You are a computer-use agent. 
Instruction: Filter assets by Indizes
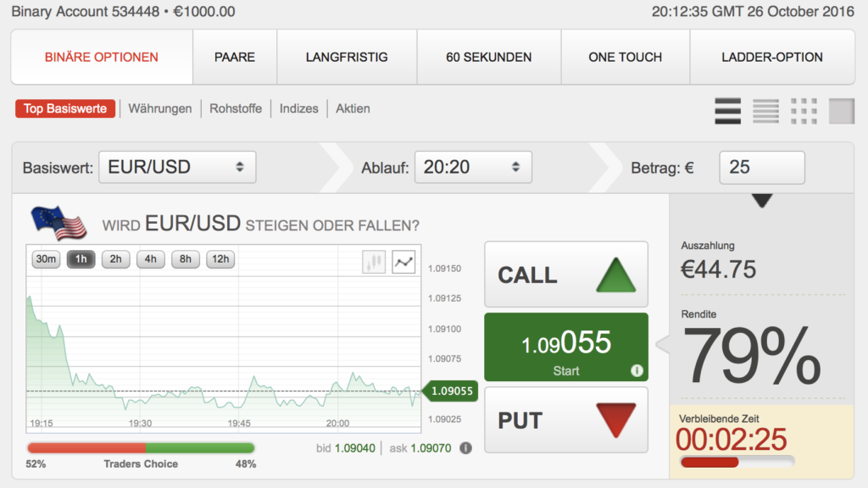[x=299, y=108]
